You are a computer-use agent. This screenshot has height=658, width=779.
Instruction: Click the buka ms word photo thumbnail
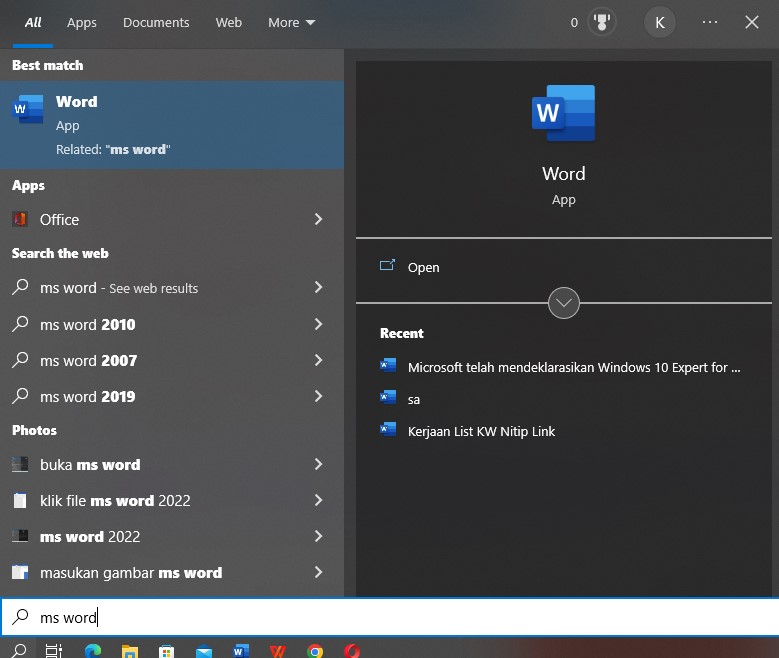click(x=20, y=464)
